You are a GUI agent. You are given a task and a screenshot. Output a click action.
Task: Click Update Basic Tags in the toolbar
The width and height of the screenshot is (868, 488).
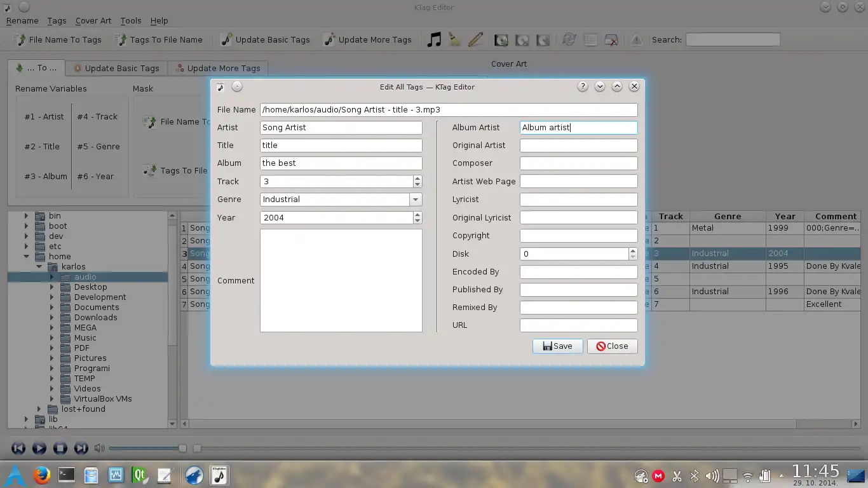pyautogui.click(x=265, y=39)
